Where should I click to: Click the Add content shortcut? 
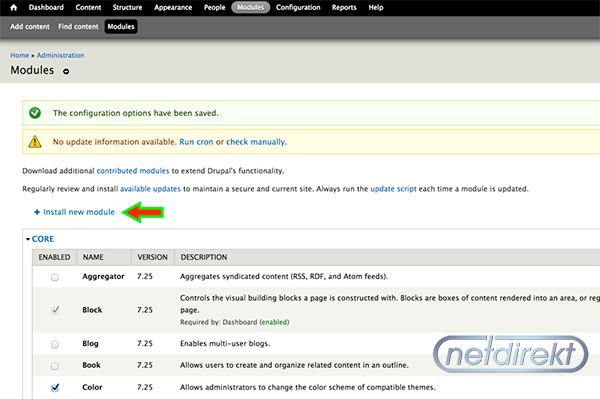(x=30, y=26)
